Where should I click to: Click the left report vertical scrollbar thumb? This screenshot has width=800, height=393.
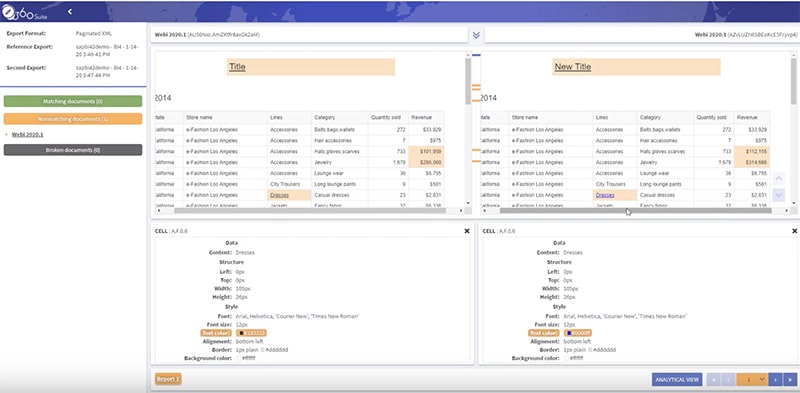pyautogui.click(x=468, y=82)
